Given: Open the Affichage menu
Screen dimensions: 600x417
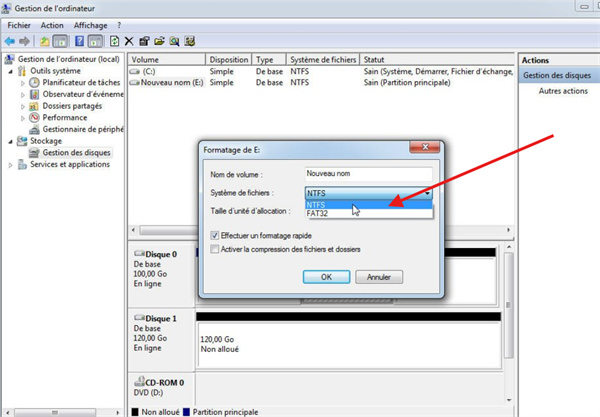Looking at the screenshot, I should [90, 25].
